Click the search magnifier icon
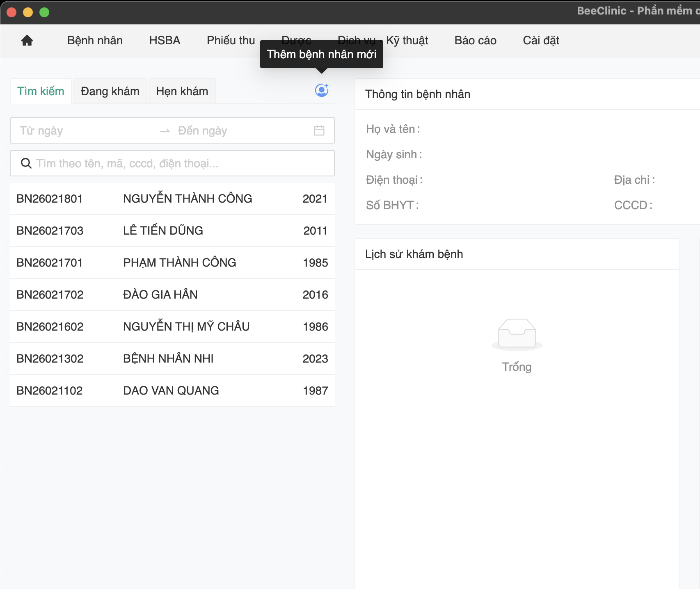Screen dimensions: 700x589 26,163
